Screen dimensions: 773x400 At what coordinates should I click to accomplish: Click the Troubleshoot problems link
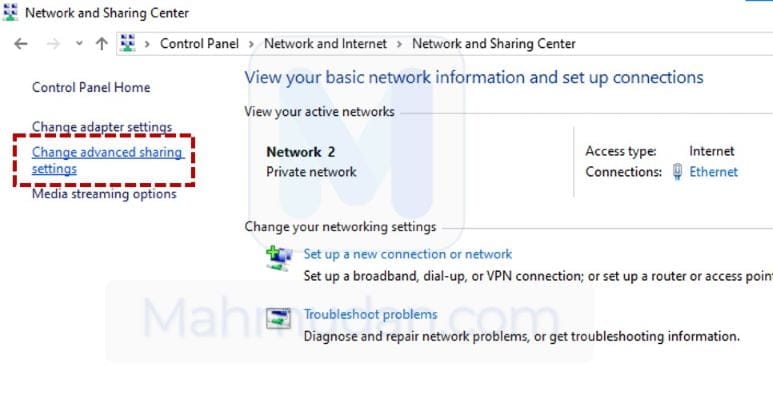(370, 314)
